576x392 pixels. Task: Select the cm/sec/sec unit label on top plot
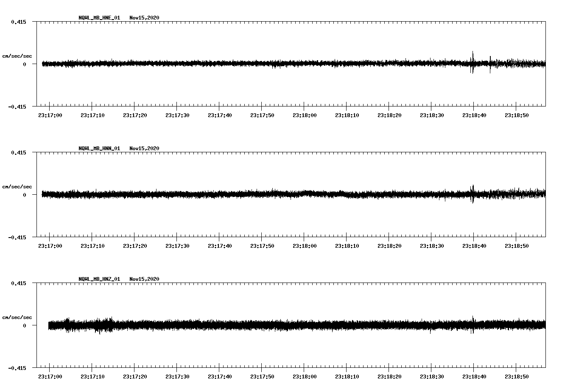coord(18,56)
